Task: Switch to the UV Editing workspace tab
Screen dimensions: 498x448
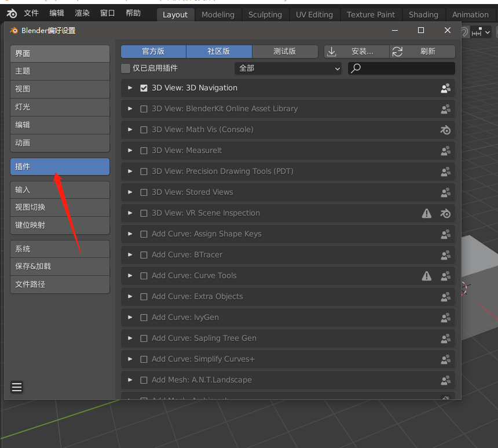Action: 314,15
